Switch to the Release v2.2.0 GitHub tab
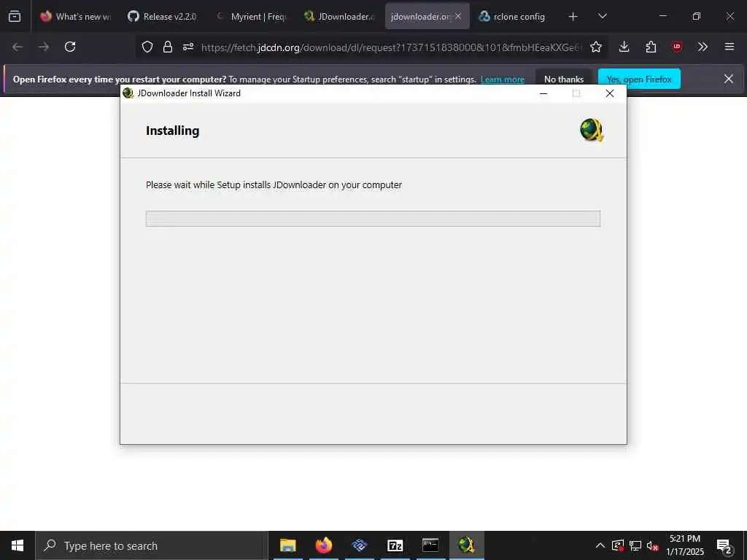 click(163, 16)
